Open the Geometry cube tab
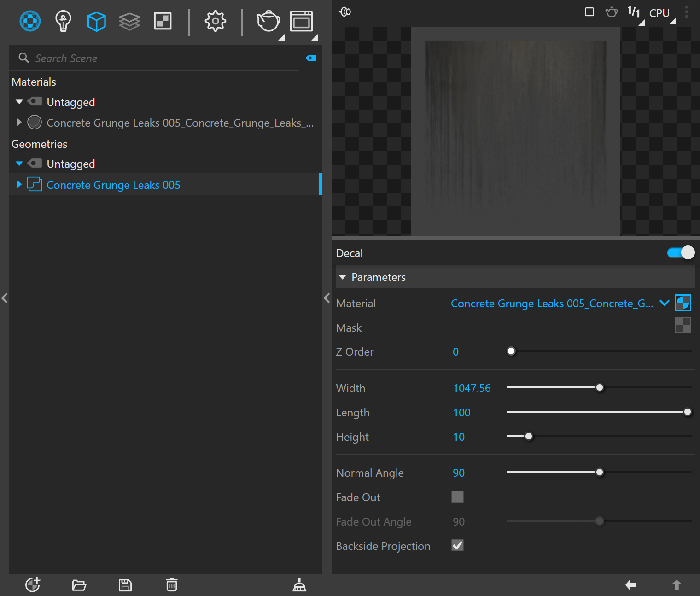 [x=96, y=22]
